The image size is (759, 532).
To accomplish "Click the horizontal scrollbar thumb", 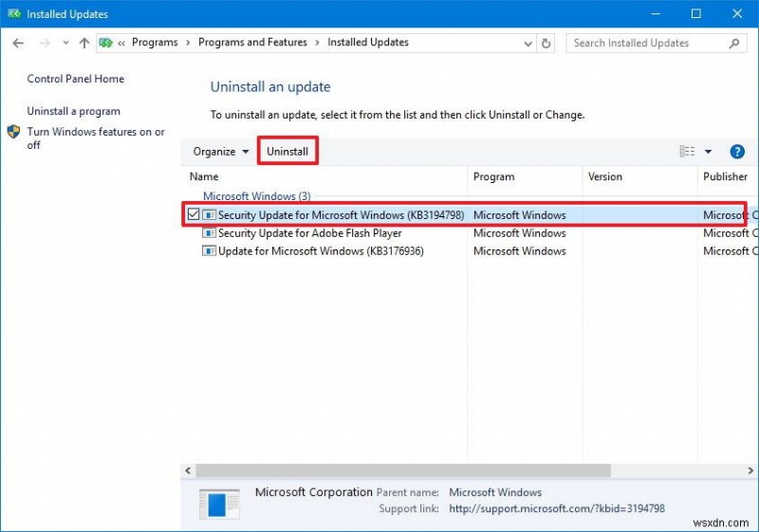I will coord(403,470).
